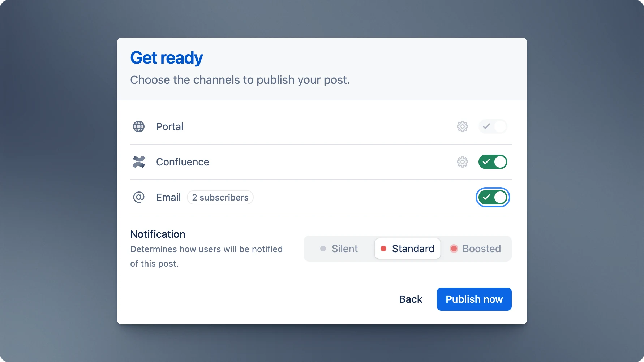Click the Back button

tap(411, 299)
